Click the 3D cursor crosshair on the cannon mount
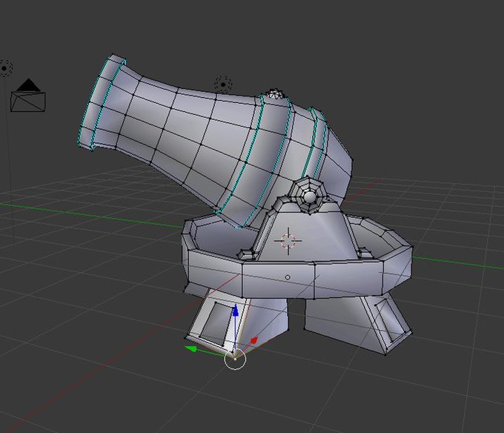Viewport: 504px width, 433px height. [288, 241]
